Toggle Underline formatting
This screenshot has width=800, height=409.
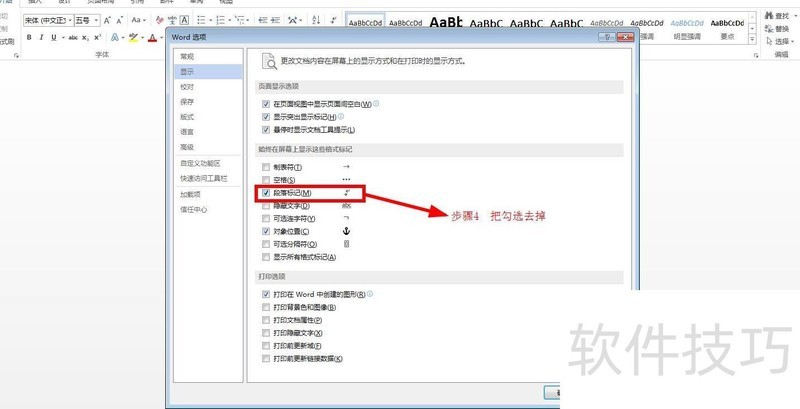tap(53, 37)
